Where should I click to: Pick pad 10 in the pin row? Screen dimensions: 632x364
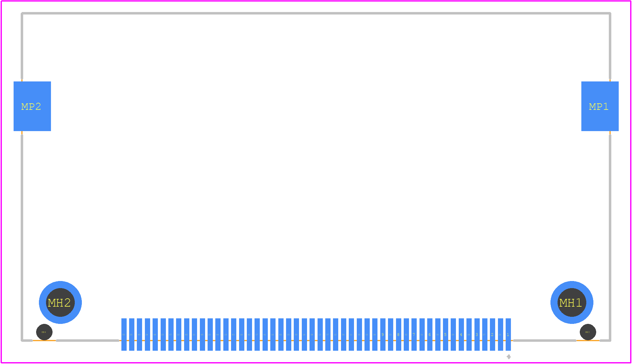[367, 334]
